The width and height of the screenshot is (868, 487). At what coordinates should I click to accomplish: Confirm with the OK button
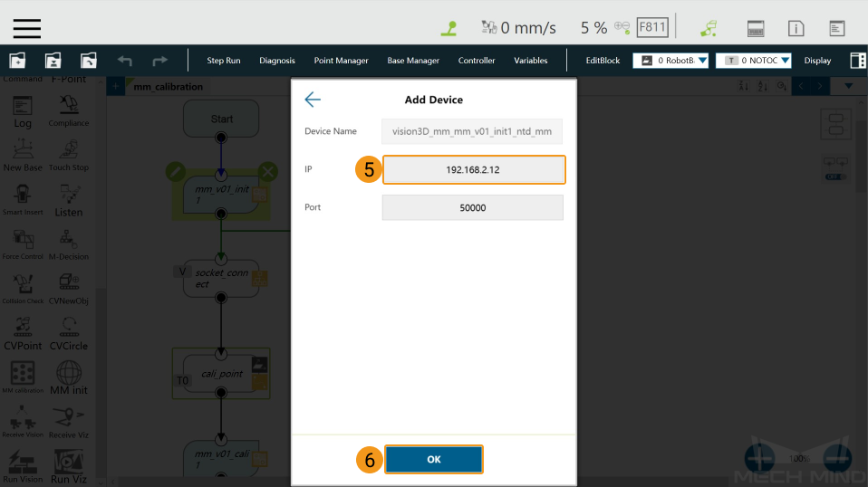click(x=434, y=459)
